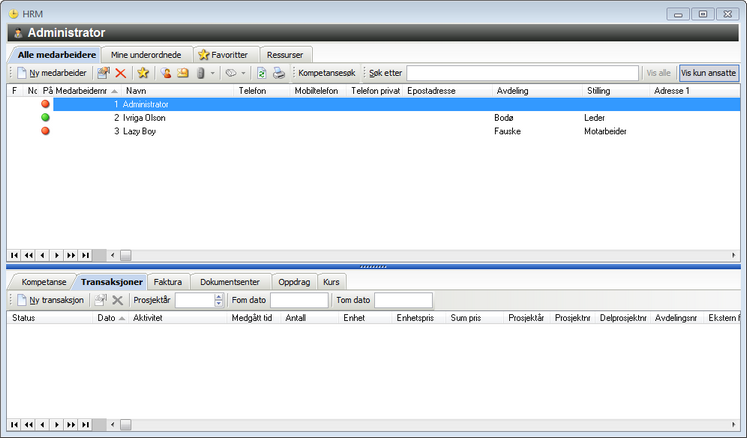Click the Ny transaksjon button
The width and height of the screenshot is (747, 438).
51,300
